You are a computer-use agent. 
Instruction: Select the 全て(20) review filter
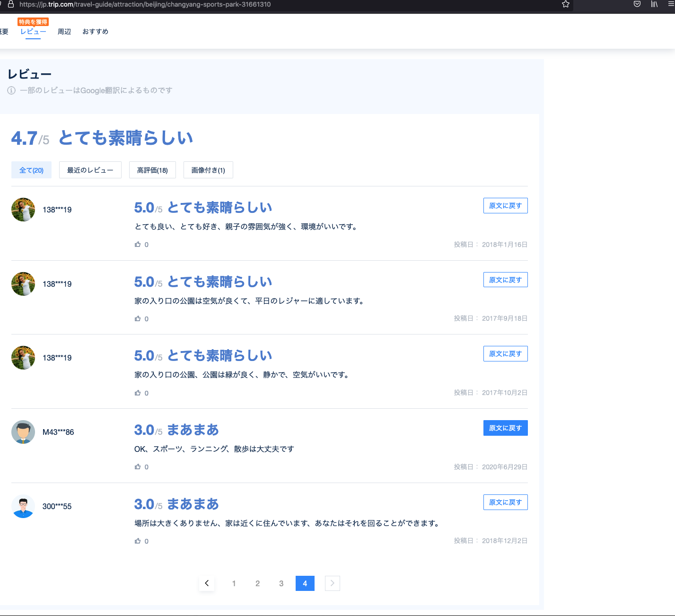(x=31, y=170)
